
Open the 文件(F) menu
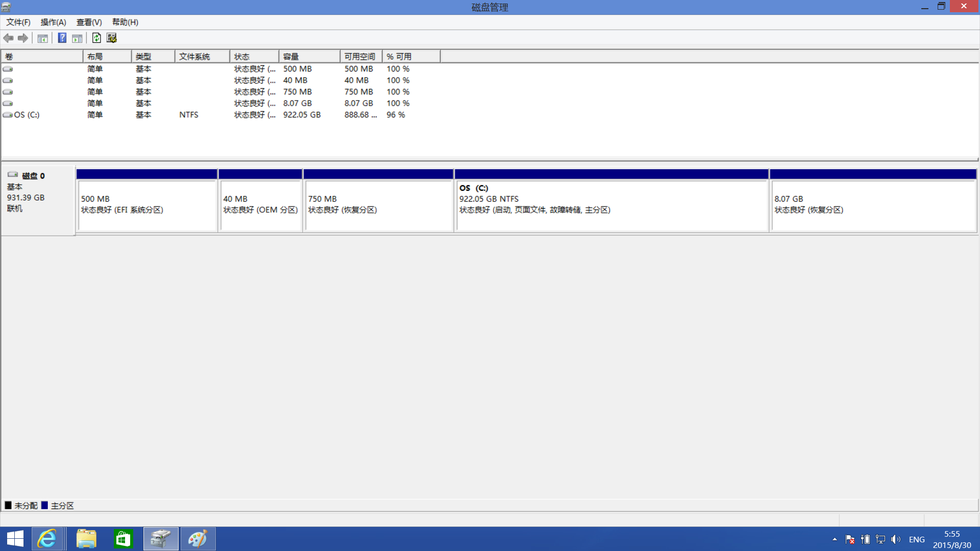18,22
